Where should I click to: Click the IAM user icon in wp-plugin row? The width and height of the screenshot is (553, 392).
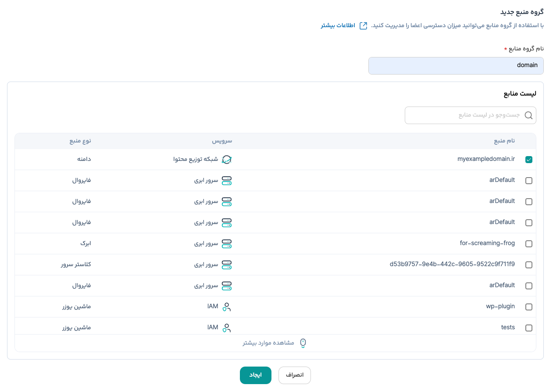226,307
